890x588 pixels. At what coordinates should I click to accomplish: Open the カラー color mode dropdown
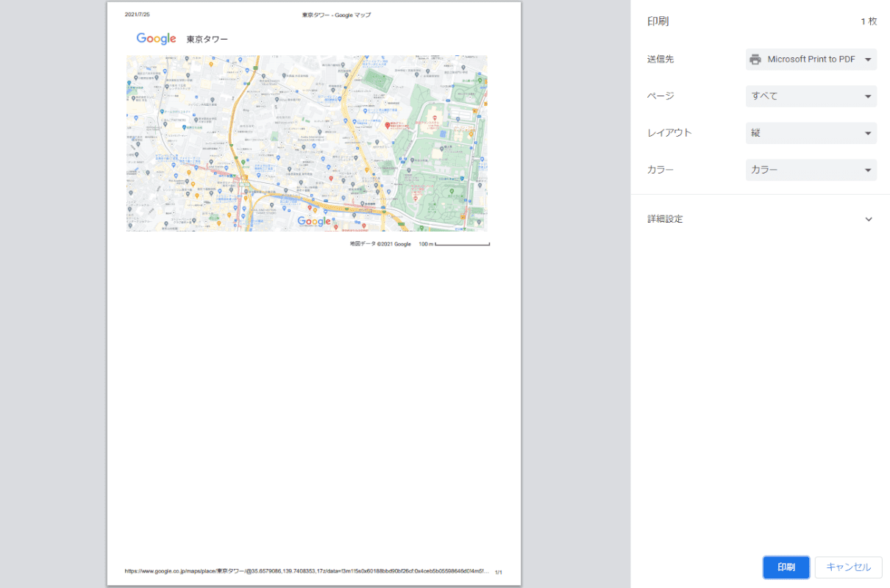click(x=811, y=170)
